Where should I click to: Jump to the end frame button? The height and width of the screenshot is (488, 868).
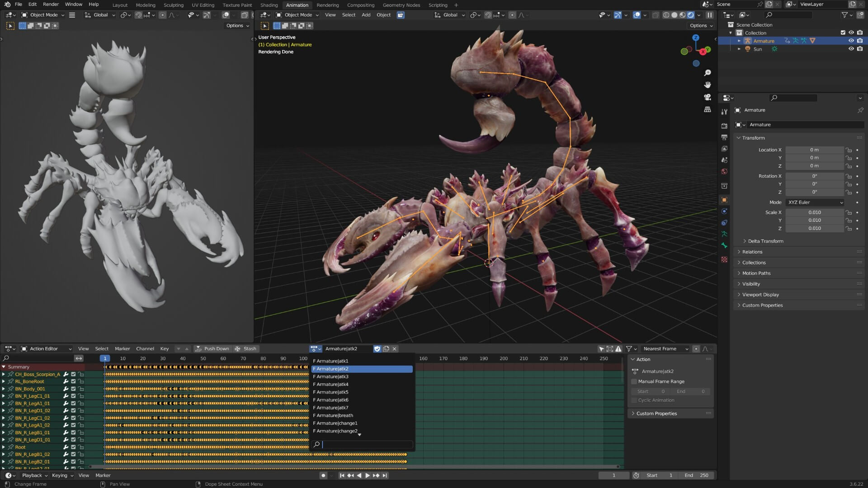385,475
